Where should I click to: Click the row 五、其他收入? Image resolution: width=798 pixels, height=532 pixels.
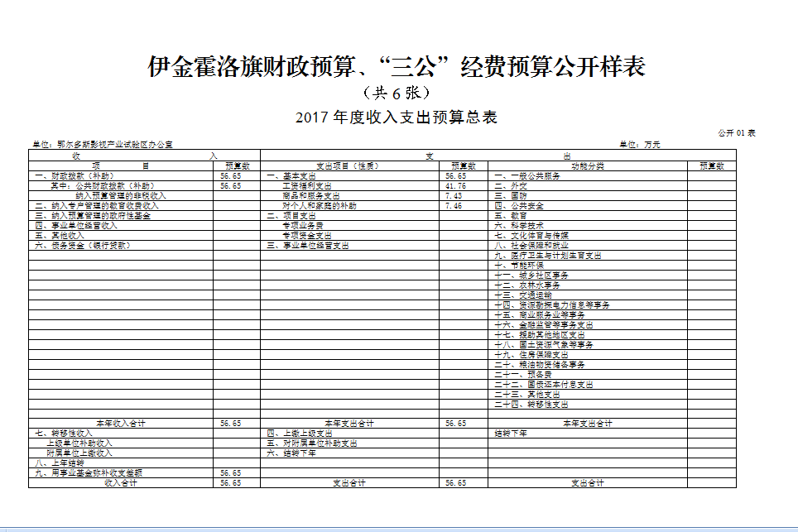[121, 236]
